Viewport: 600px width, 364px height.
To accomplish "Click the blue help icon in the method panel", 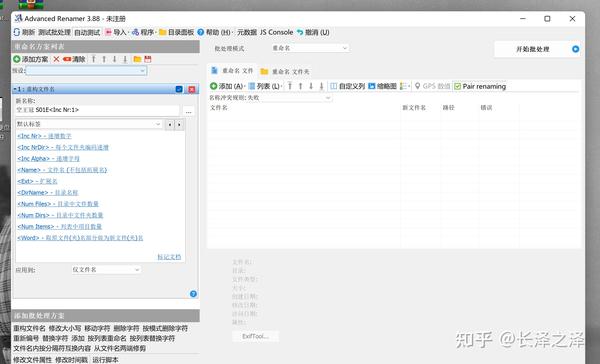I will 193,294.
